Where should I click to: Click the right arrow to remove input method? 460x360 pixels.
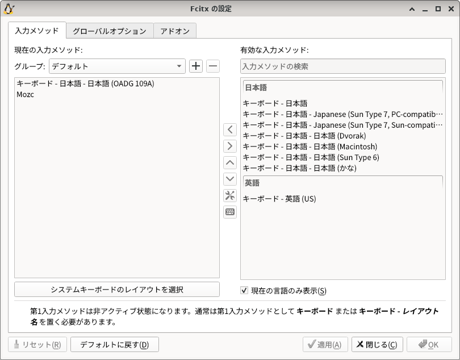tap(230, 146)
